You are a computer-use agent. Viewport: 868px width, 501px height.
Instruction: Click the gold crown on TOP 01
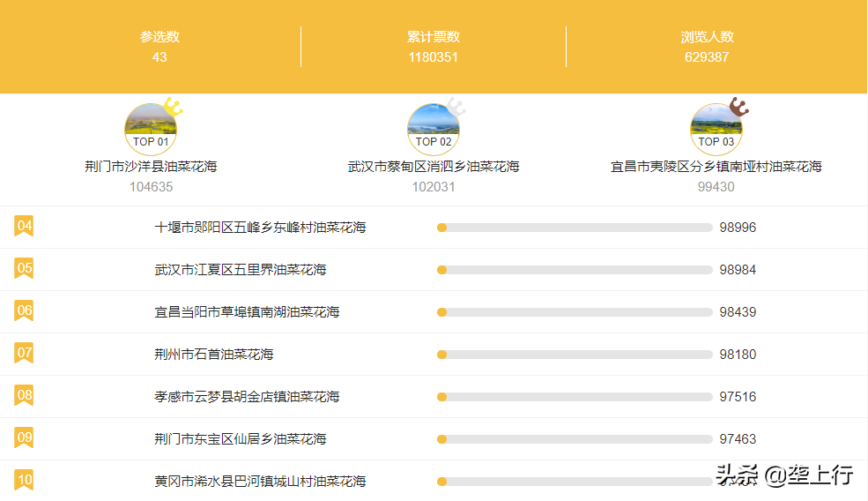pyautogui.click(x=174, y=107)
